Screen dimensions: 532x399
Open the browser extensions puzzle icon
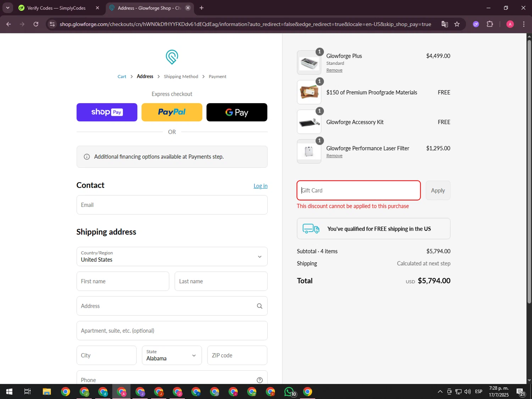point(490,24)
